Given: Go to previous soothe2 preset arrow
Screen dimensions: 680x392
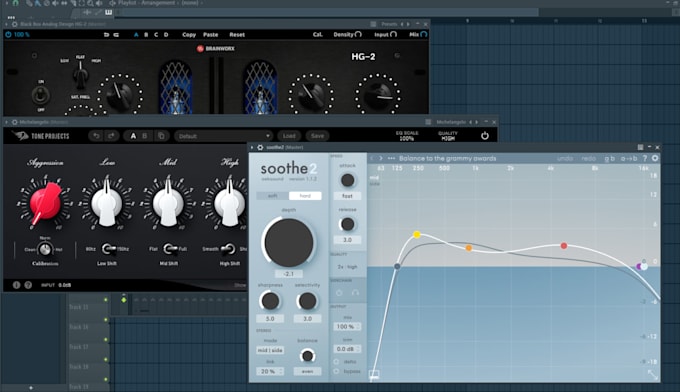Looking at the screenshot, I should [372, 158].
